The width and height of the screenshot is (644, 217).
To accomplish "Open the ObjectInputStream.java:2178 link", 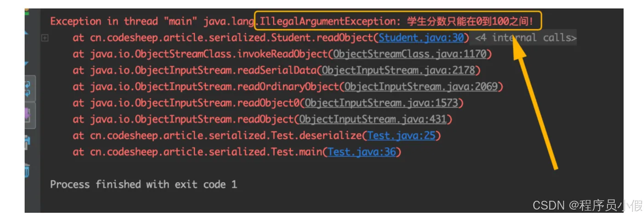I will 398,70.
